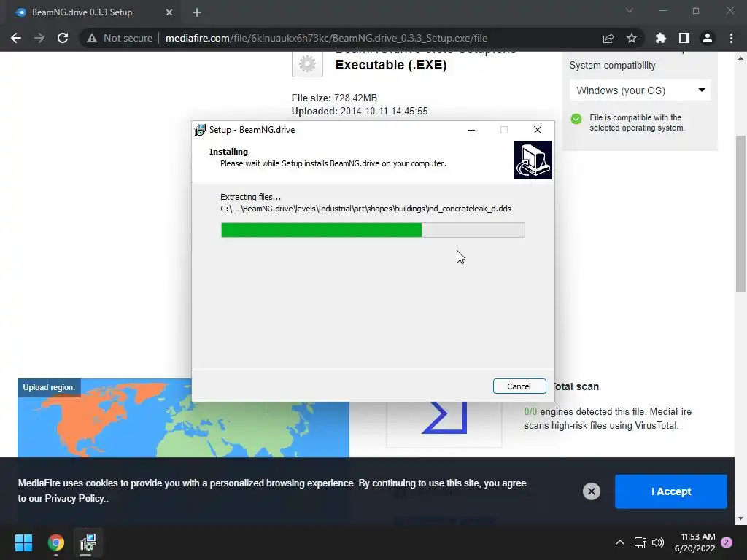The width and height of the screenshot is (747, 560).
Task: Open tab search chevron in Chrome title bar
Action: pyautogui.click(x=630, y=10)
